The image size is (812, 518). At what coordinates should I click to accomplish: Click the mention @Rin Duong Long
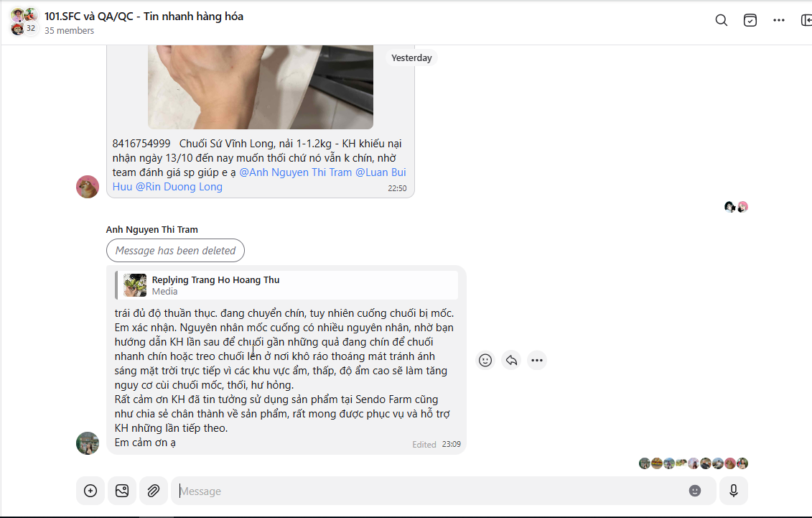tap(179, 187)
